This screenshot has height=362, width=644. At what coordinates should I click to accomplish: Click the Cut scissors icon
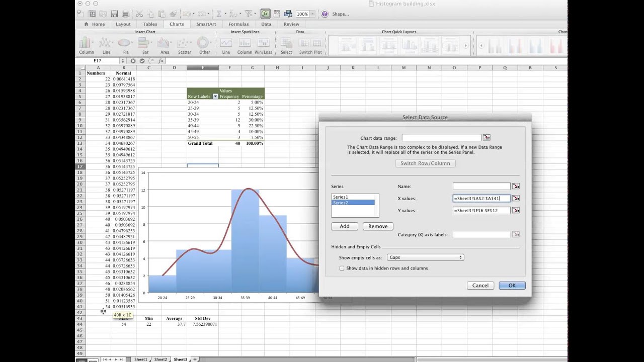[x=139, y=14]
